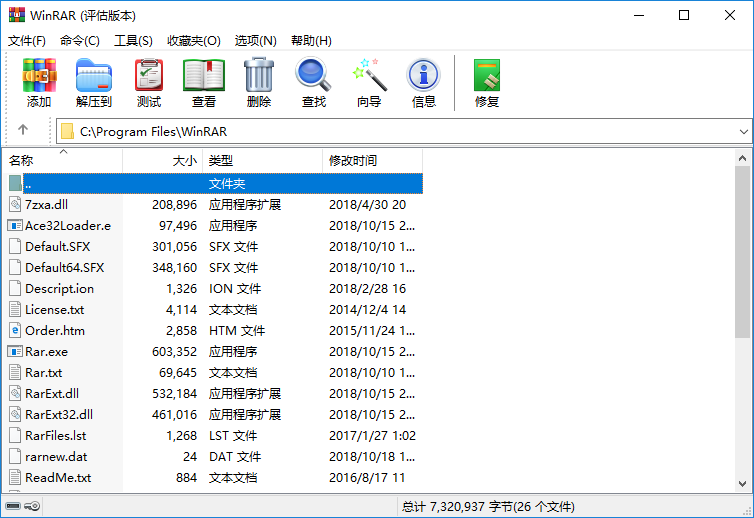
Task: Click the key icon in the status bar
Action: (33, 506)
